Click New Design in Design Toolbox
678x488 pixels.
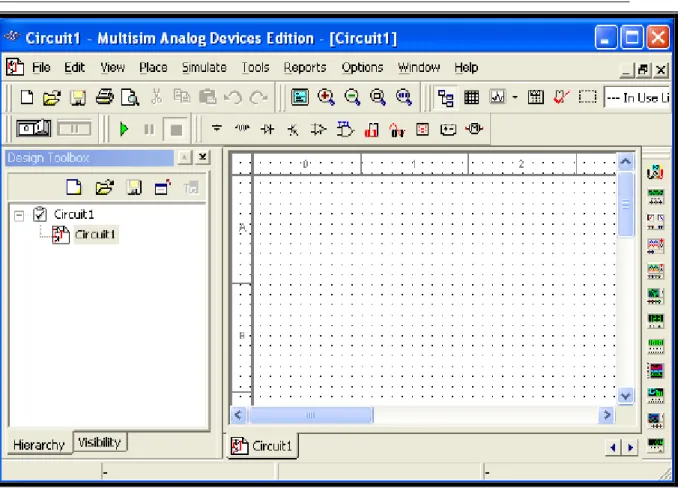74,187
